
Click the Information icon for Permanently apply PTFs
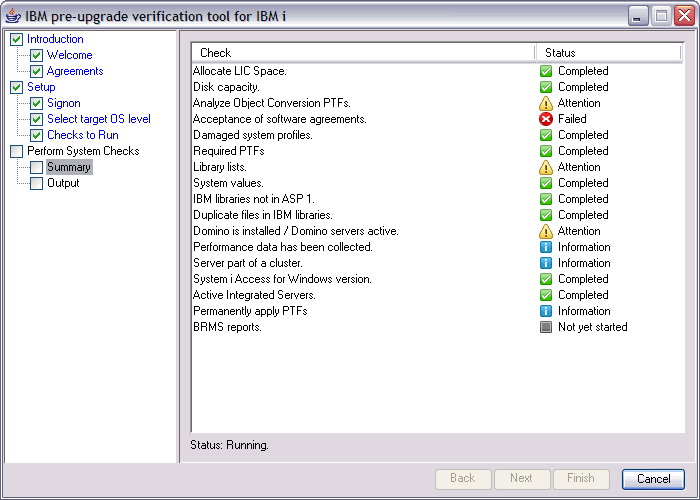[x=546, y=311]
